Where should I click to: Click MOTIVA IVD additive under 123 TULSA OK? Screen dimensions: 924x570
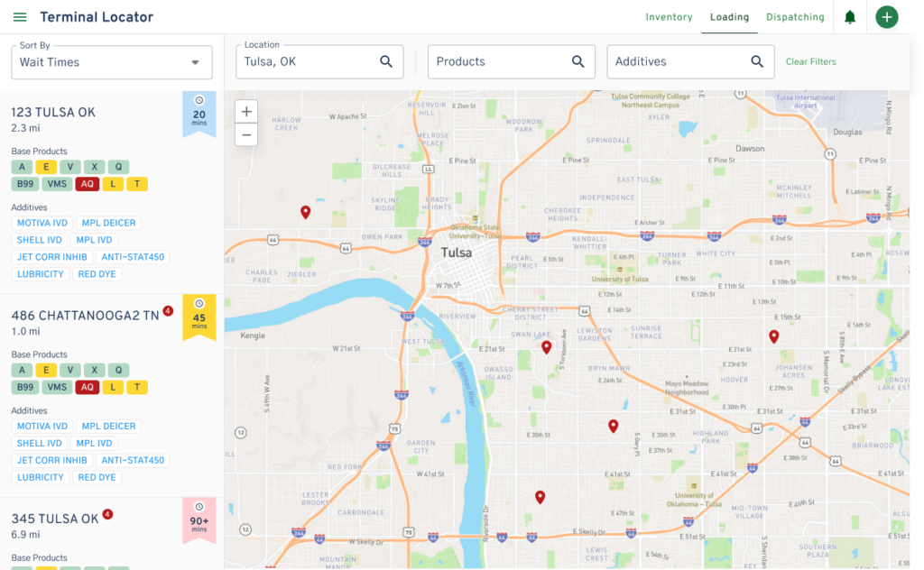[x=42, y=223]
